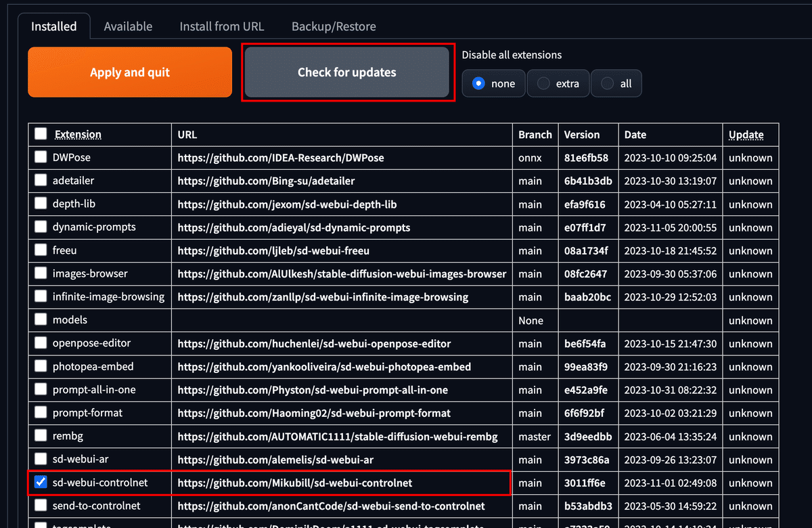Viewport: 812px width, 528px height.
Task: Open the adieyal/sd-dynamic-prompts link
Action: (294, 227)
